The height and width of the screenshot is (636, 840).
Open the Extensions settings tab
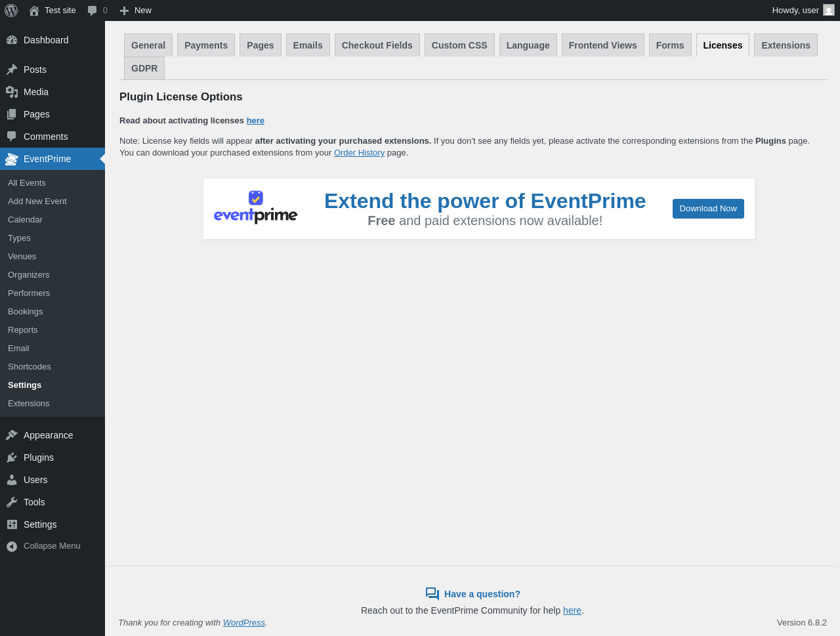(x=786, y=45)
